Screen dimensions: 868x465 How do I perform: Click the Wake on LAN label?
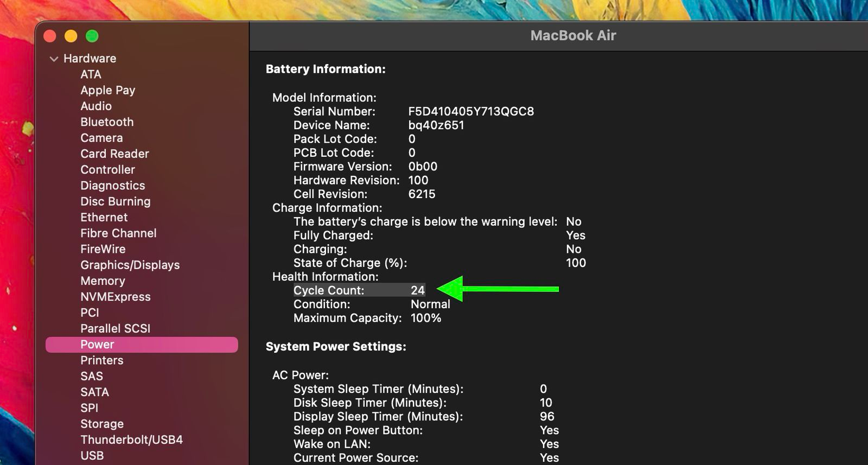[x=332, y=444]
